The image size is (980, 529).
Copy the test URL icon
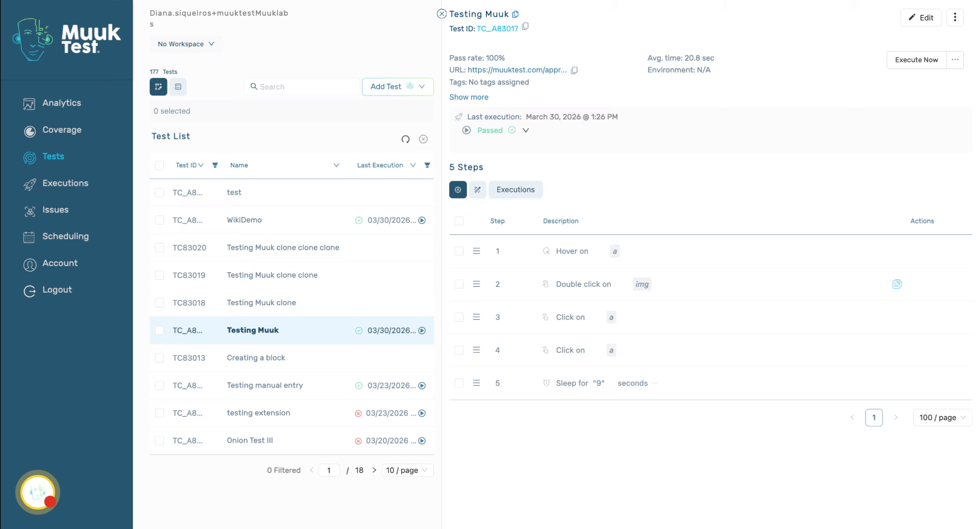point(574,70)
